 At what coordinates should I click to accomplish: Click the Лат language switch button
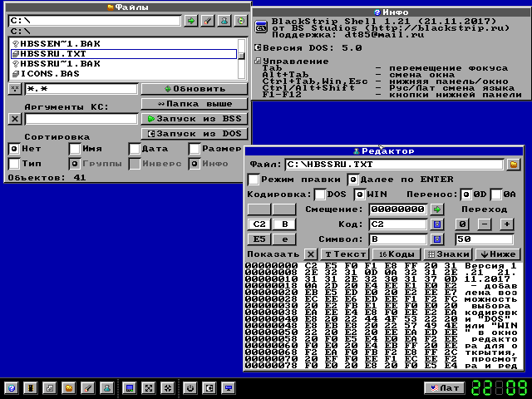click(445, 388)
